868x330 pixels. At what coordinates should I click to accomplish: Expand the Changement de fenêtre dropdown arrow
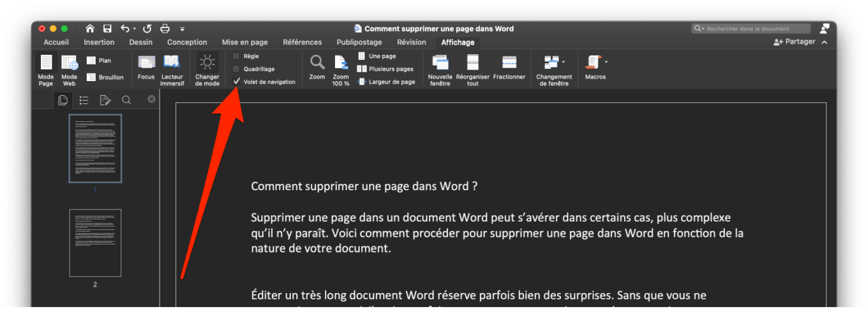point(563,62)
